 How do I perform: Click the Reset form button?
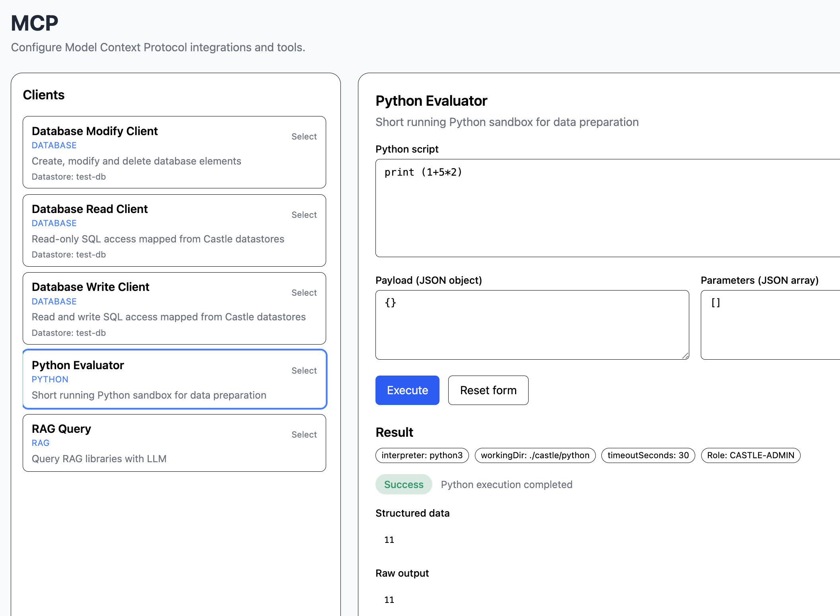(x=488, y=390)
